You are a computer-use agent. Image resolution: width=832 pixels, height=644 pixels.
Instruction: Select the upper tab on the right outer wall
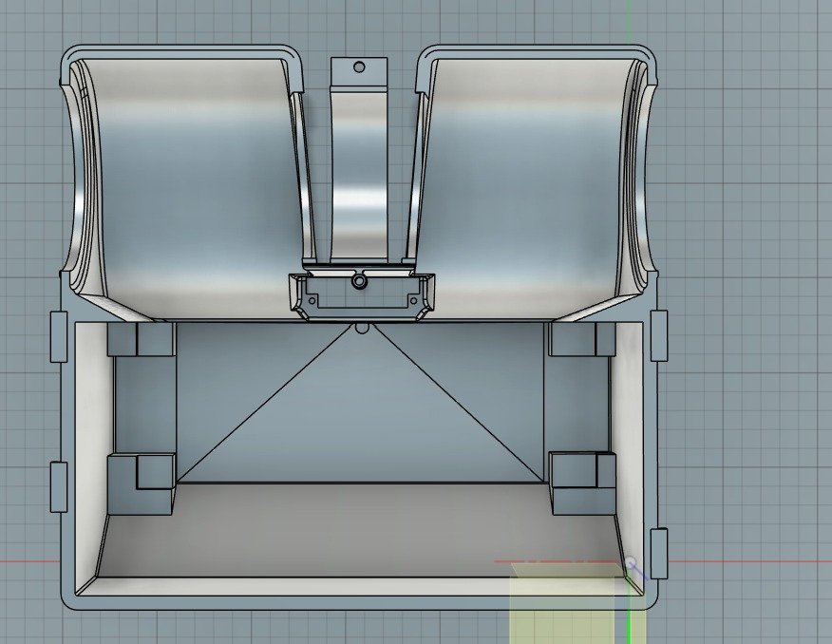[659, 336]
